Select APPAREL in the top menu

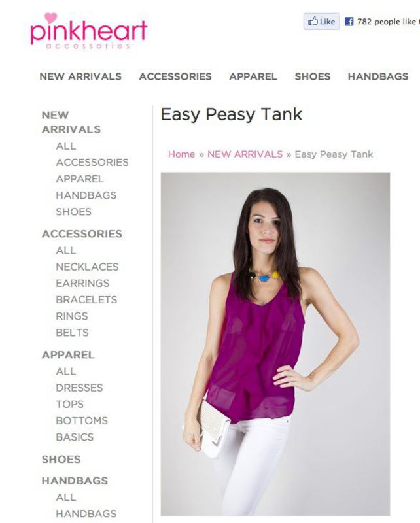[x=253, y=76]
